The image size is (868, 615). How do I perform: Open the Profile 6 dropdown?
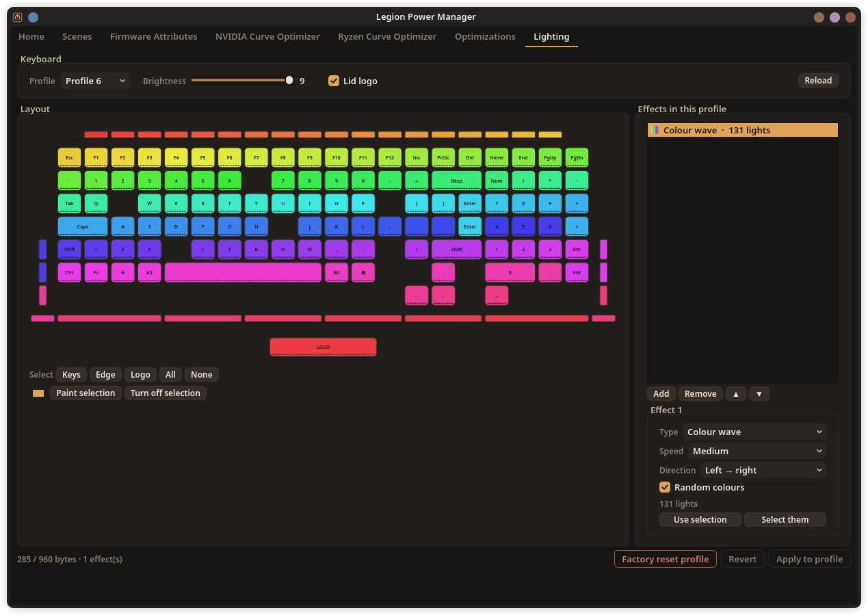tap(95, 81)
